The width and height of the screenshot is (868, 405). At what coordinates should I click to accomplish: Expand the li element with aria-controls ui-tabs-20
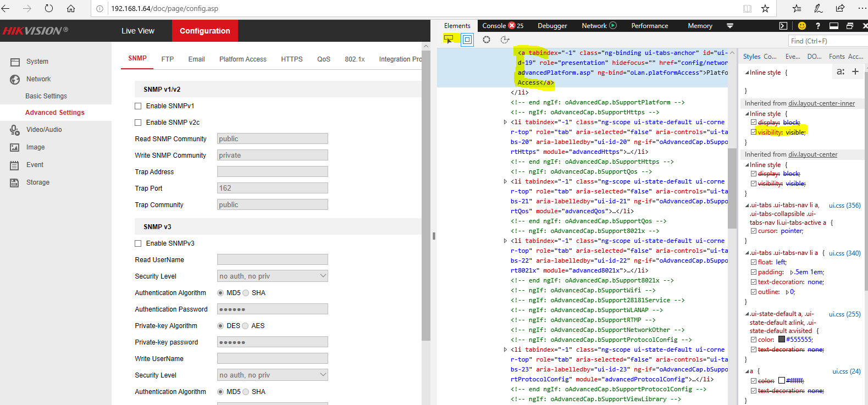(505, 122)
